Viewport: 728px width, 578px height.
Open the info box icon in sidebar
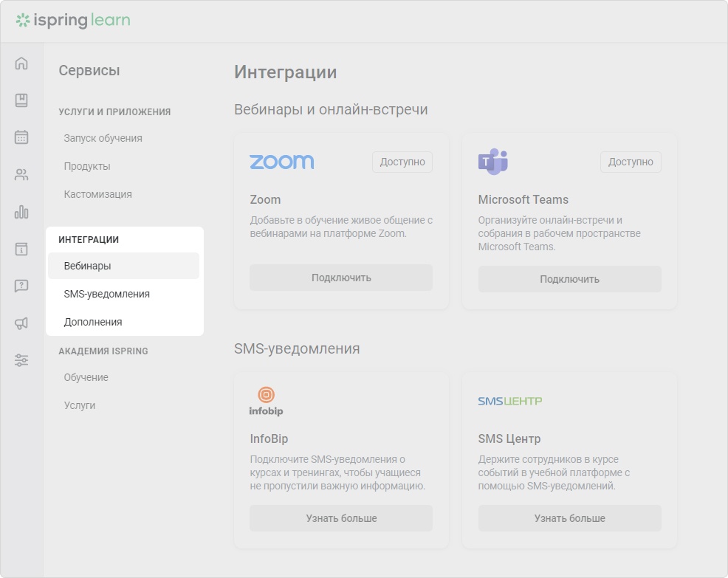[21, 249]
